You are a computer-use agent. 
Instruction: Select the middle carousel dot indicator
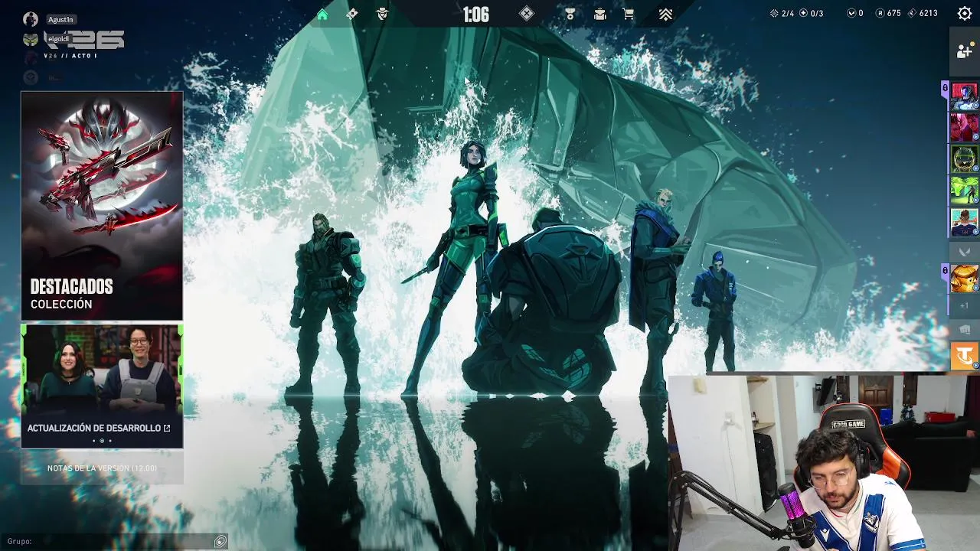(102, 441)
